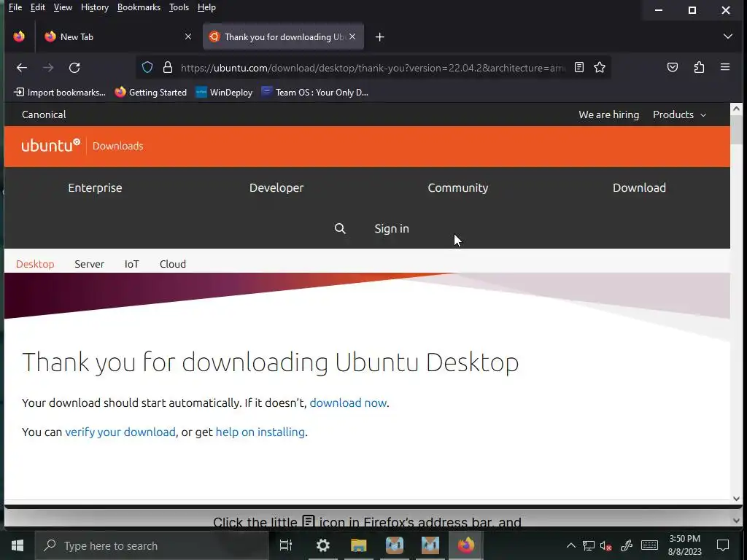This screenshot has width=747, height=560.
Task: Select the IoT tab
Action: tap(131, 264)
